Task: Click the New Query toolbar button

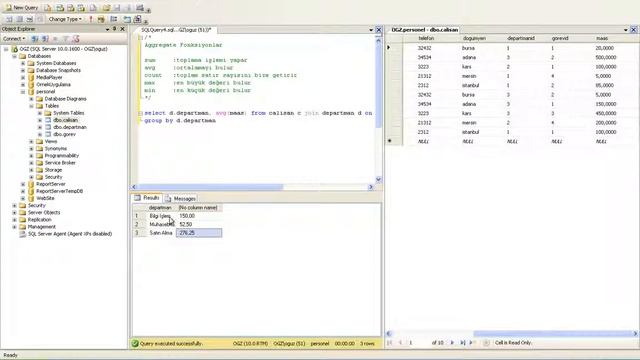Action: tap(22, 7)
